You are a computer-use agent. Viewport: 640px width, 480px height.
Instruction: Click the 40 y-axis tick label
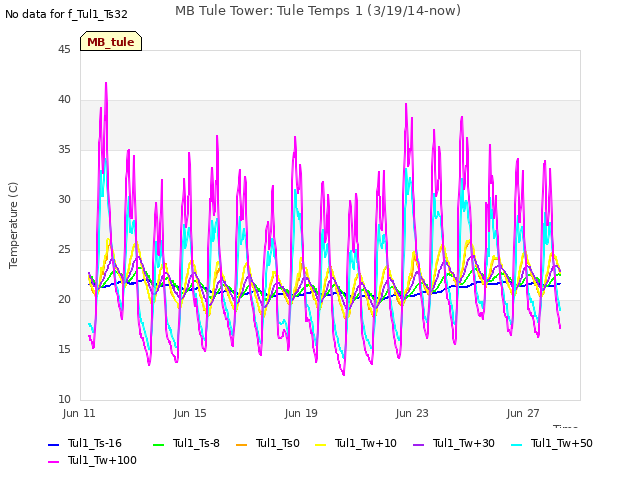coord(64,100)
